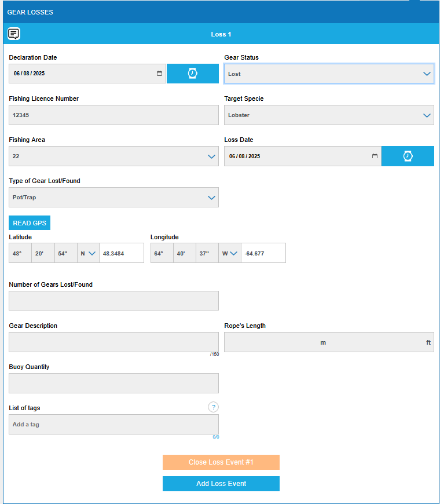Screen dimensions: 440x504
Task: Open the Target Specie dropdown
Action: (x=329, y=115)
